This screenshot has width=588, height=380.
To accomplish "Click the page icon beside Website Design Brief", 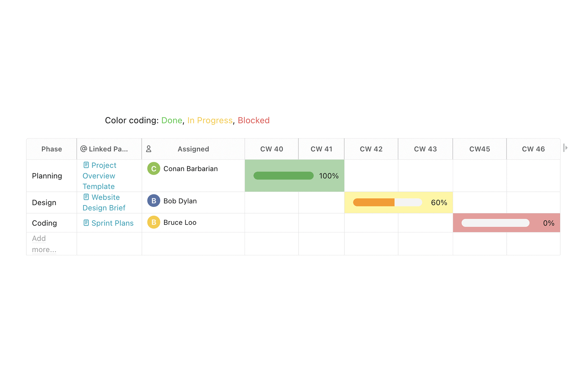I will 86,197.
